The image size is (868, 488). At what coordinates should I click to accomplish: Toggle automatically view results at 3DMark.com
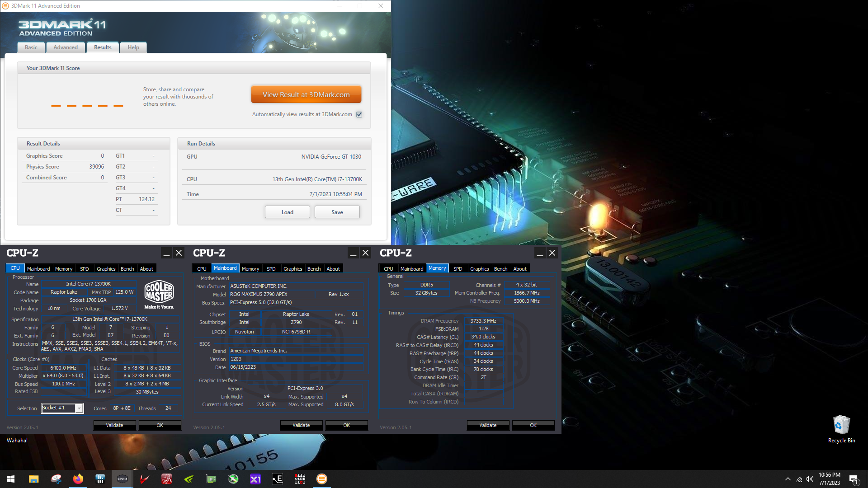[359, 114]
